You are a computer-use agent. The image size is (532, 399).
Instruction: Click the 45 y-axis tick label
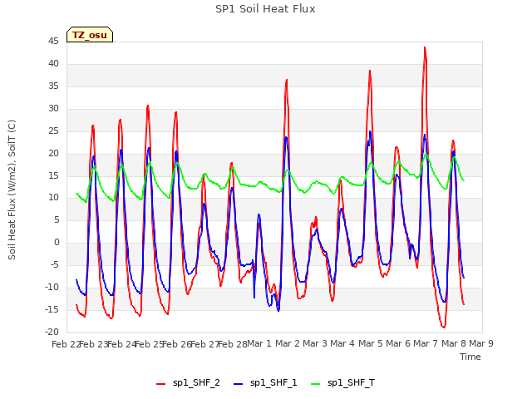pos(53,42)
